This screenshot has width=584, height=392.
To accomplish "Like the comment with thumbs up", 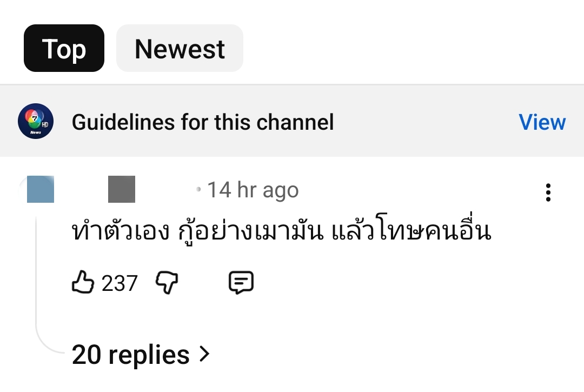I will pyautogui.click(x=83, y=283).
